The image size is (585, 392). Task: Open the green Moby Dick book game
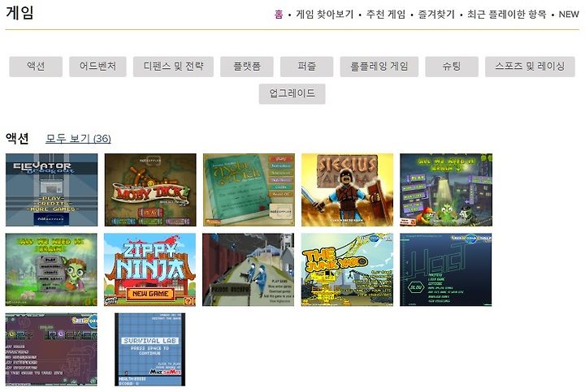click(x=249, y=190)
